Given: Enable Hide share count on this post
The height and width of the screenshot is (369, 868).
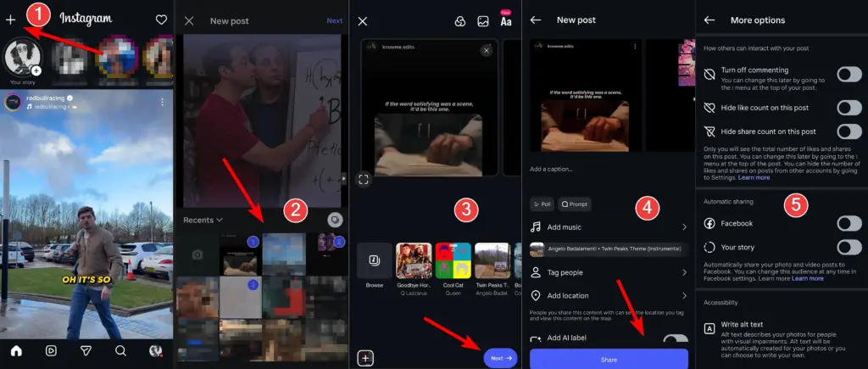Looking at the screenshot, I should point(849,131).
